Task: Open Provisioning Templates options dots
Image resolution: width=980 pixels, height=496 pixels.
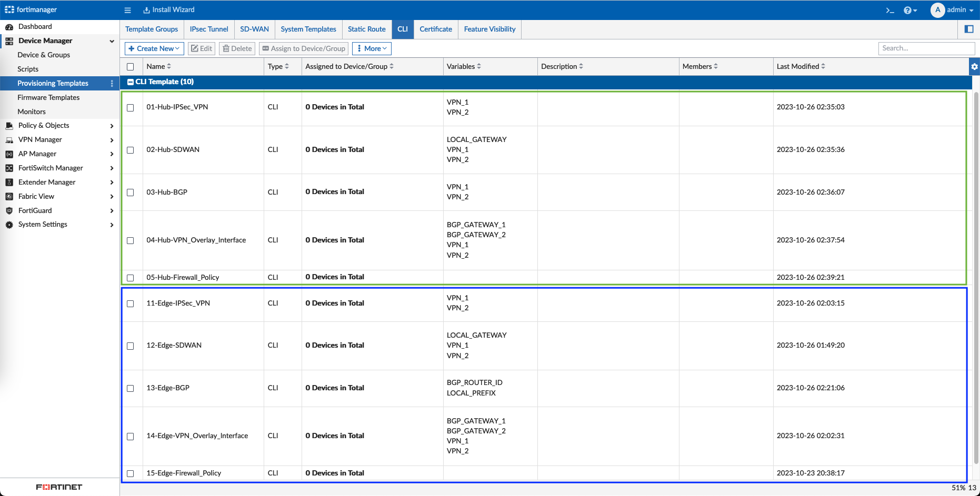Action: pos(112,84)
